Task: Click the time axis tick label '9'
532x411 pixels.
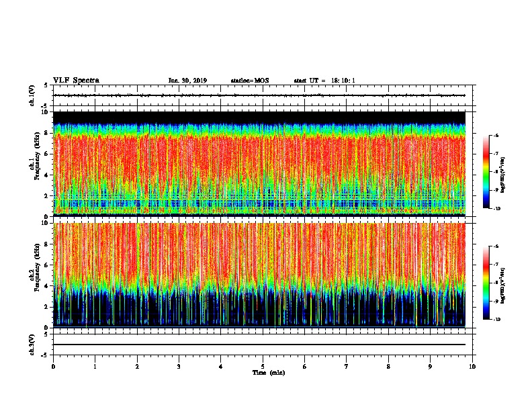Action: [x=430, y=367]
